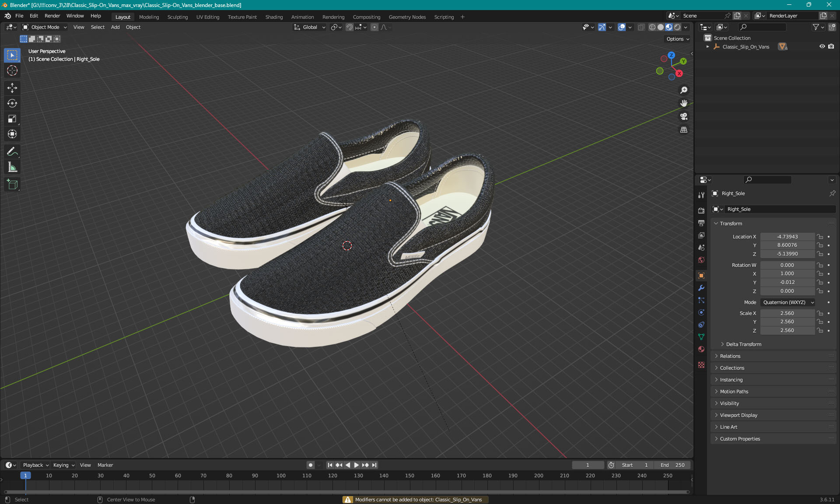The image size is (840, 504).
Task: Click the End frame 250 field
Action: pyautogui.click(x=673, y=465)
